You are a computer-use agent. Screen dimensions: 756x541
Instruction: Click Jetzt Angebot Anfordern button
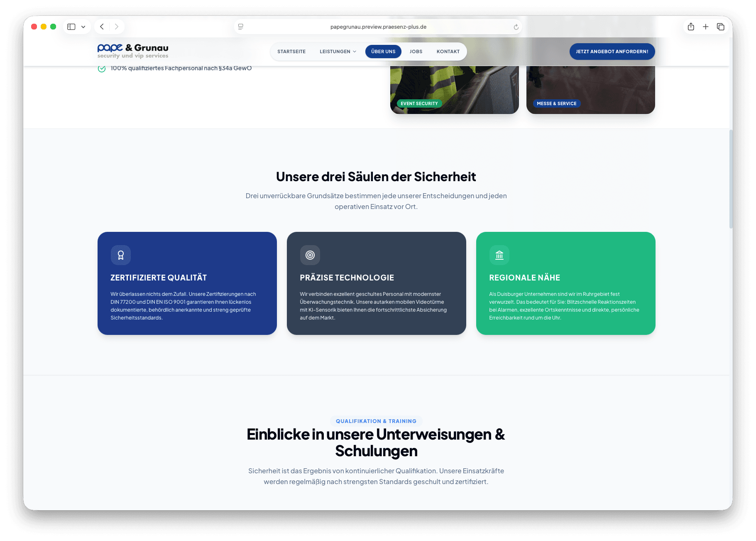612,52
